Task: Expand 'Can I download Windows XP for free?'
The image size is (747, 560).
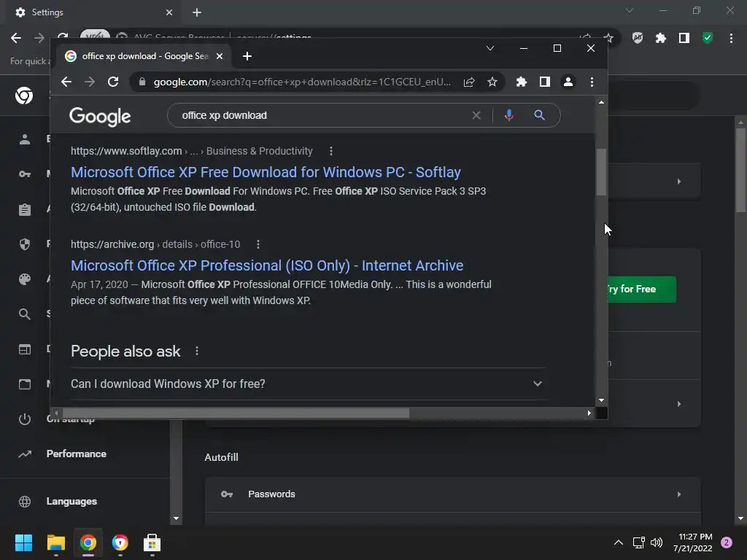Action: click(x=309, y=384)
